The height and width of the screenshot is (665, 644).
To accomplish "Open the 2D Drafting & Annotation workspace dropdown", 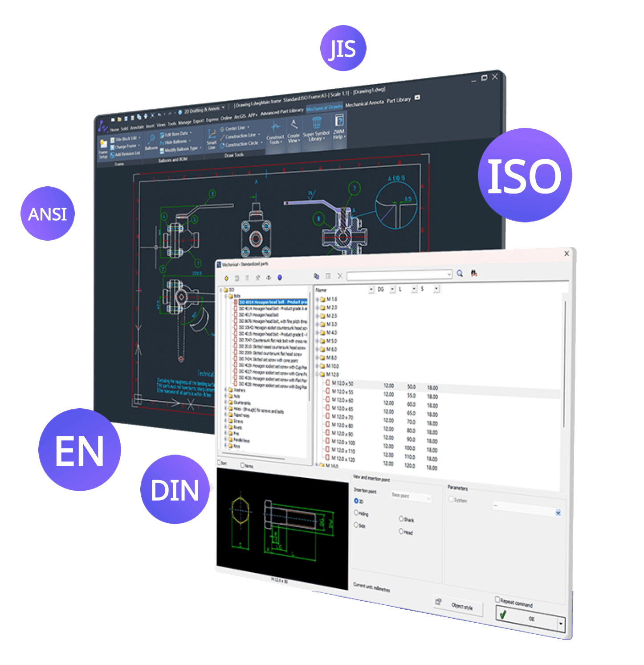I will click(x=224, y=107).
